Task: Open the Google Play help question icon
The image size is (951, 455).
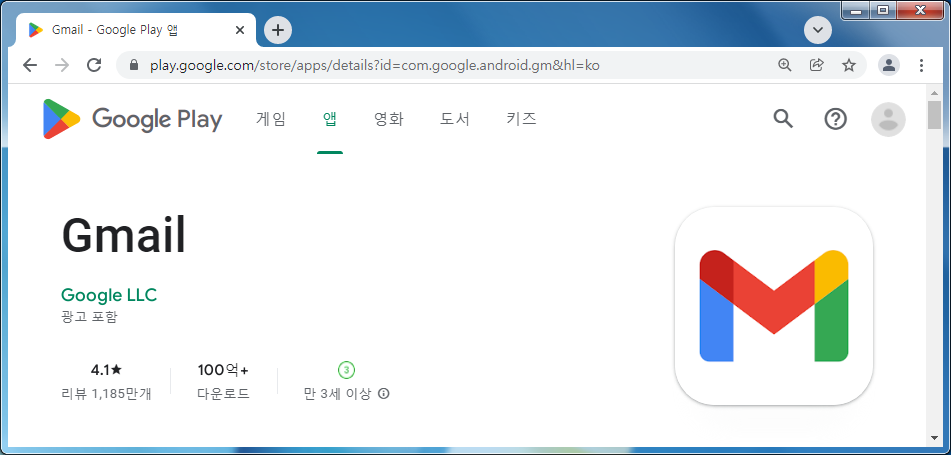Action: (x=835, y=119)
